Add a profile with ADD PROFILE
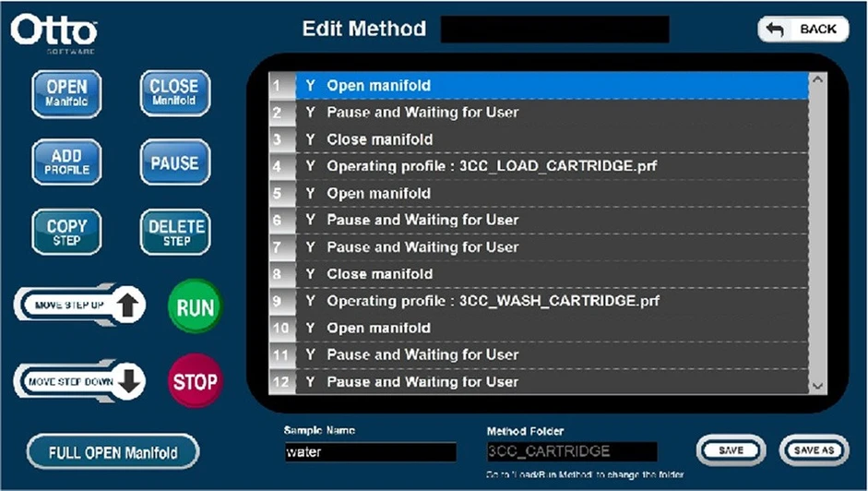Image resolution: width=868 pixels, height=491 pixels. (66, 162)
